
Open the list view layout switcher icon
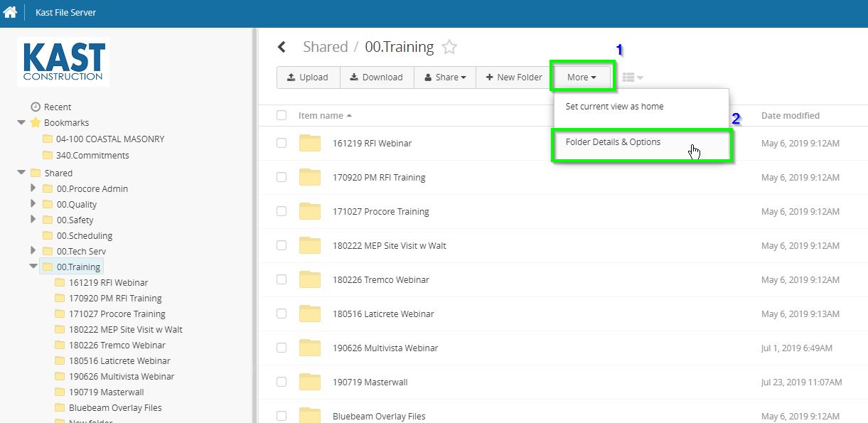click(x=632, y=77)
